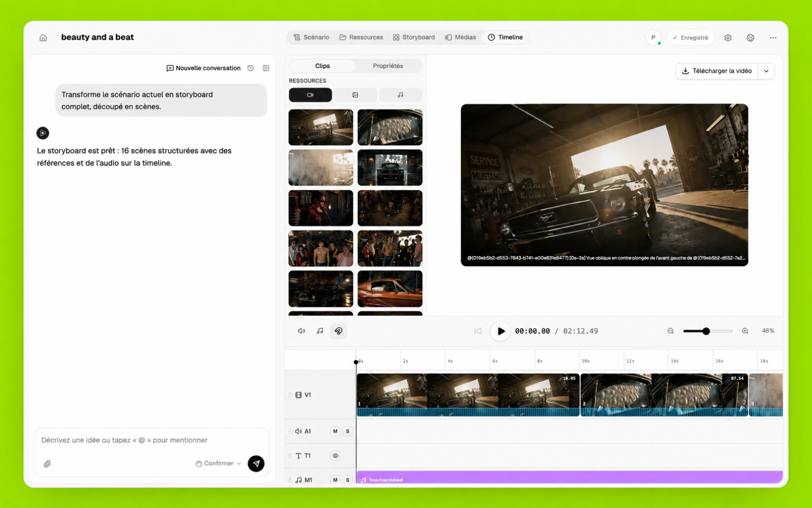Image resolution: width=812 pixels, height=508 pixels.
Task: Select the smoky haze clip thumbnail
Action: pyautogui.click(x=321, y=168)
